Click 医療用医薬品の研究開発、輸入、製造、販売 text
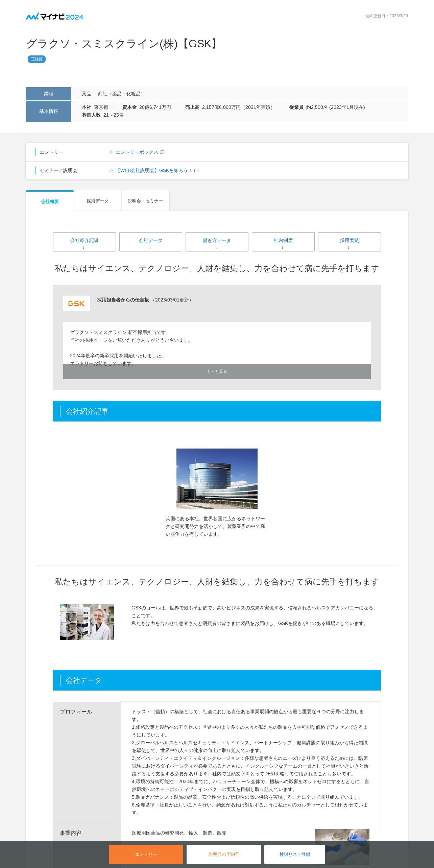The width and height of the screenshot is (434, 868). coord(179,833)
